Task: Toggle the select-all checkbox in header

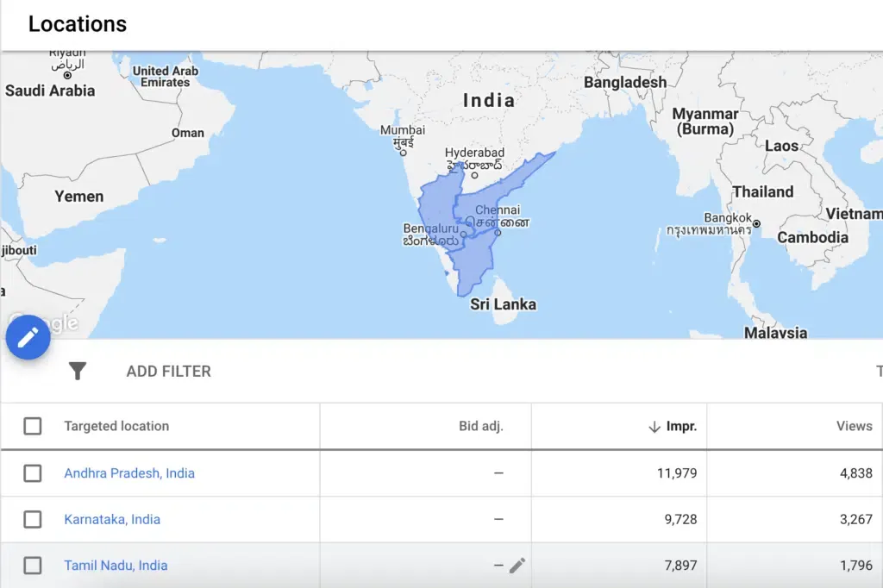Action: [x=33, y=427]
